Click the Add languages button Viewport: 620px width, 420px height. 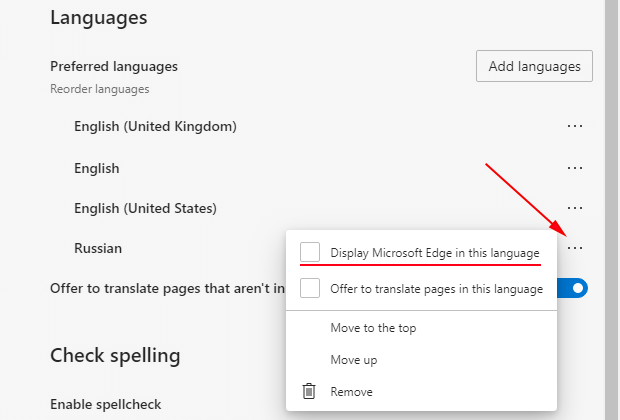pyautogui.click(x=534, y=66)
